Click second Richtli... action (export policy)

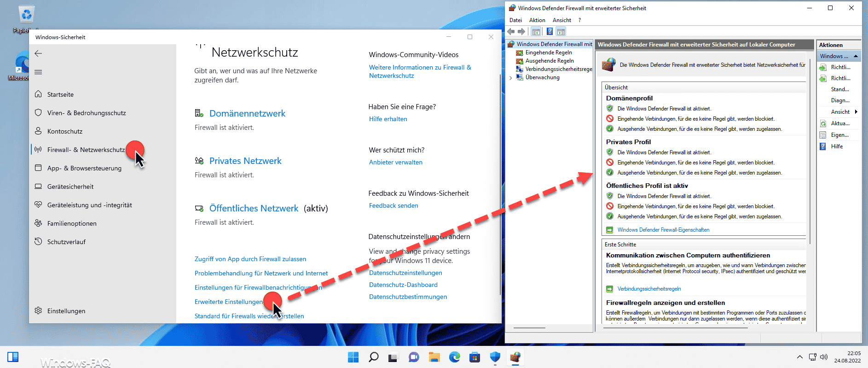coord(840,78)
